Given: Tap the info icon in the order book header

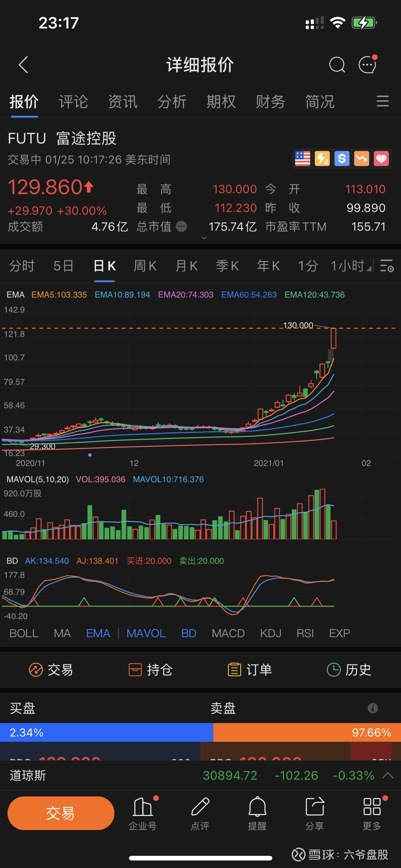Looking at the screenshot, I should [373, 708].
